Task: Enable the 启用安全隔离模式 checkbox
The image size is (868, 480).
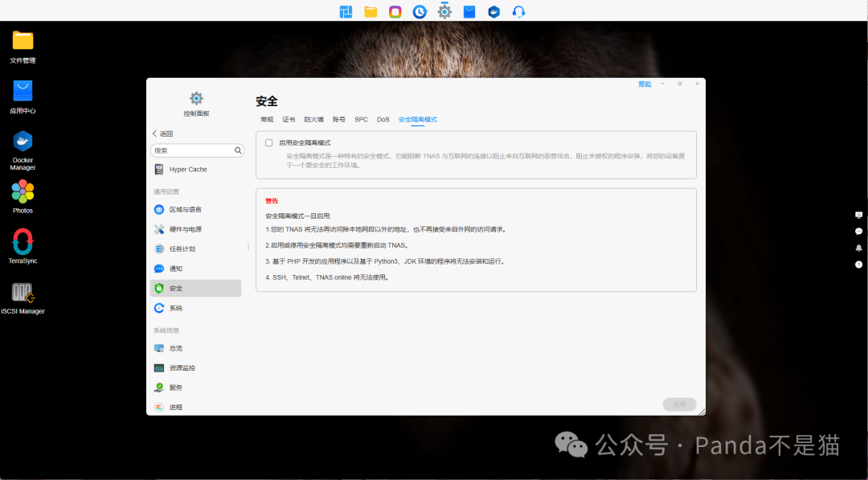Action: point(269,142)
